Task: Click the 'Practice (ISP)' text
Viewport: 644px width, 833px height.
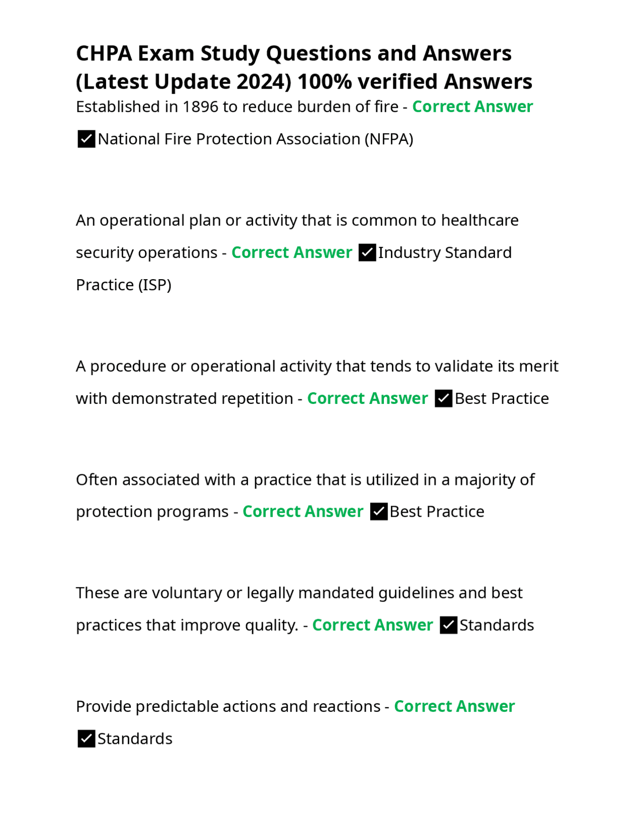Action: pos(124,285)
